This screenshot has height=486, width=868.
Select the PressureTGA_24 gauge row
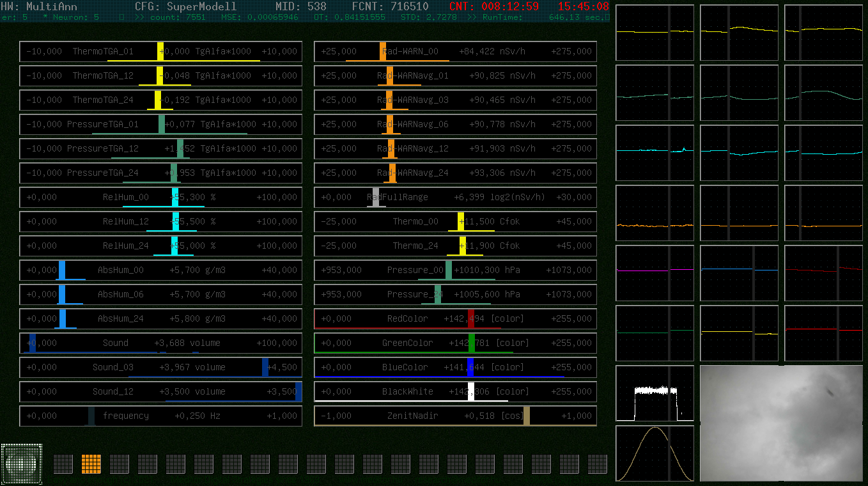(x=160, y=173)
